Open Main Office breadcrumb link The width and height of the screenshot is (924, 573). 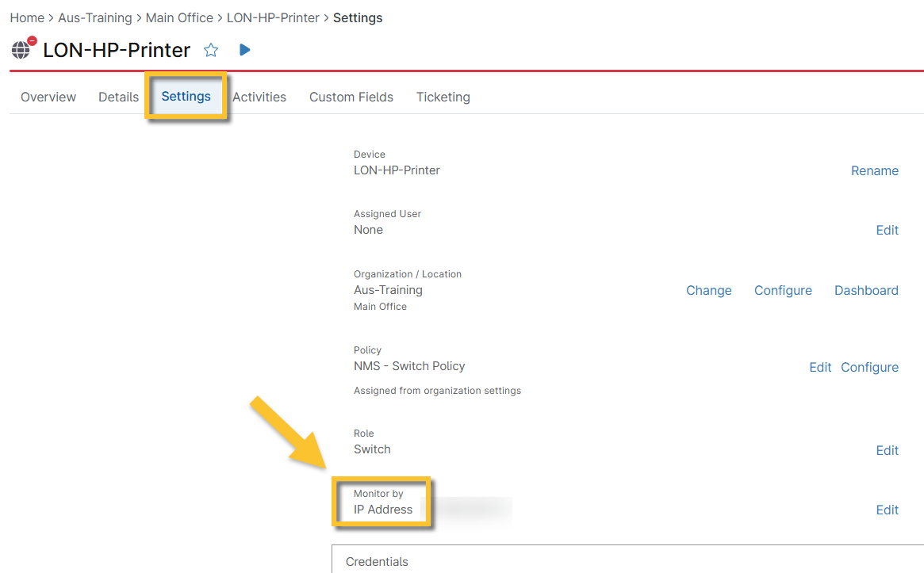coord(179,17)
